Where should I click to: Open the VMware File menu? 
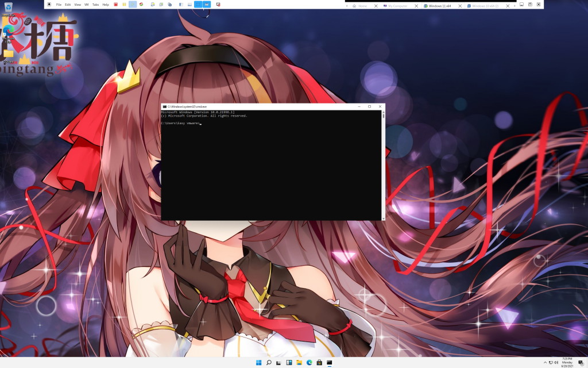[x=59, y=5]
